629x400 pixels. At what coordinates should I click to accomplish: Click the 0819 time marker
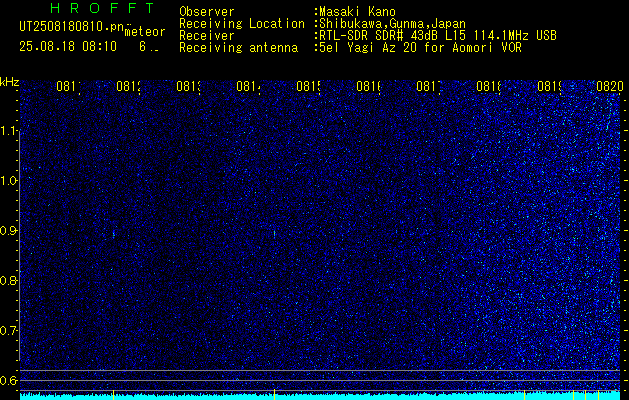(x=549, y=86)
